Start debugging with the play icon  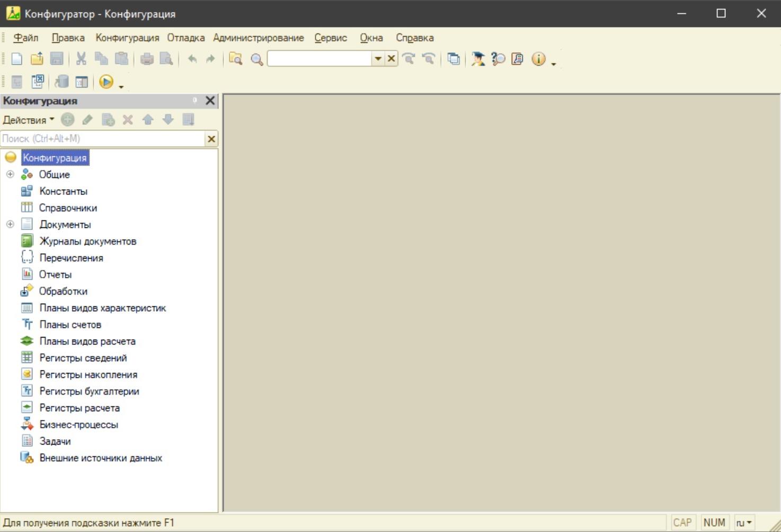pos(106,82)
